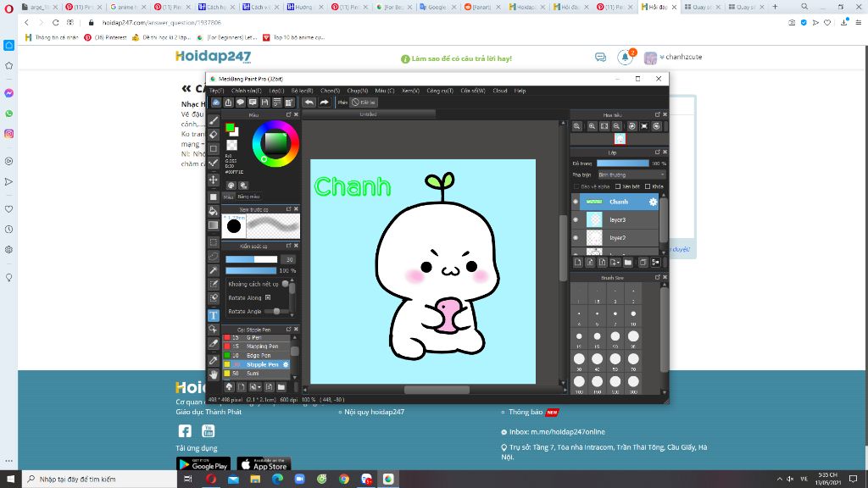Open the Chỉnh sửa(E) menu
Image resolution: width=868 pixels, height=488 pixels.
(247, 91)
